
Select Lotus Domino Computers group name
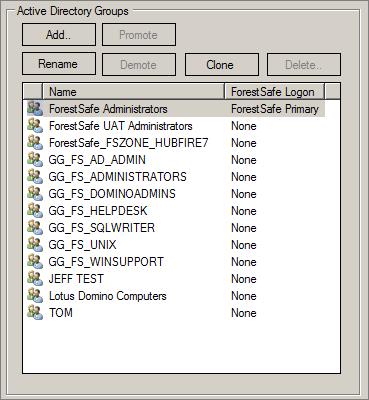coord(108,296)
